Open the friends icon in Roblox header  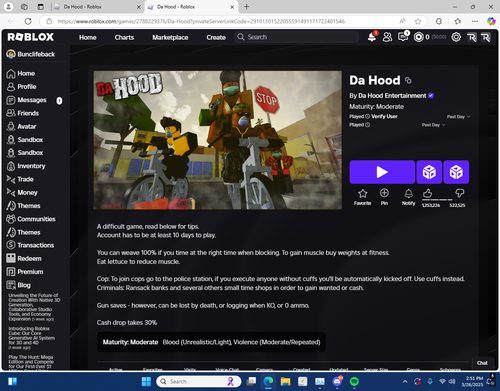point(387,37)
